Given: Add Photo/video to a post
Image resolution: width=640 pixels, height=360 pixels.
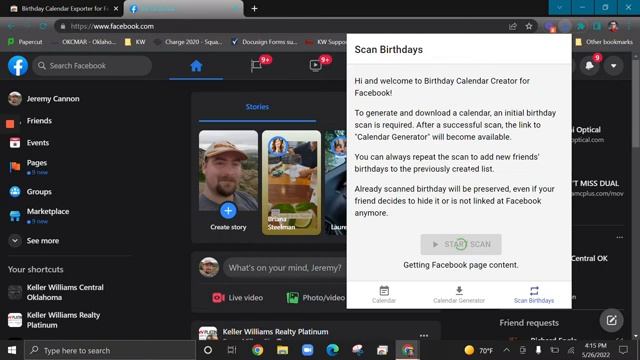Looking at the screenshot, I should [x=316, y=298].
